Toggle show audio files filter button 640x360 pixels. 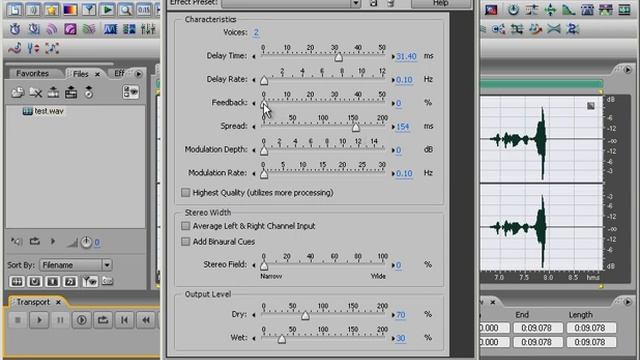click(x=17, y=281)
